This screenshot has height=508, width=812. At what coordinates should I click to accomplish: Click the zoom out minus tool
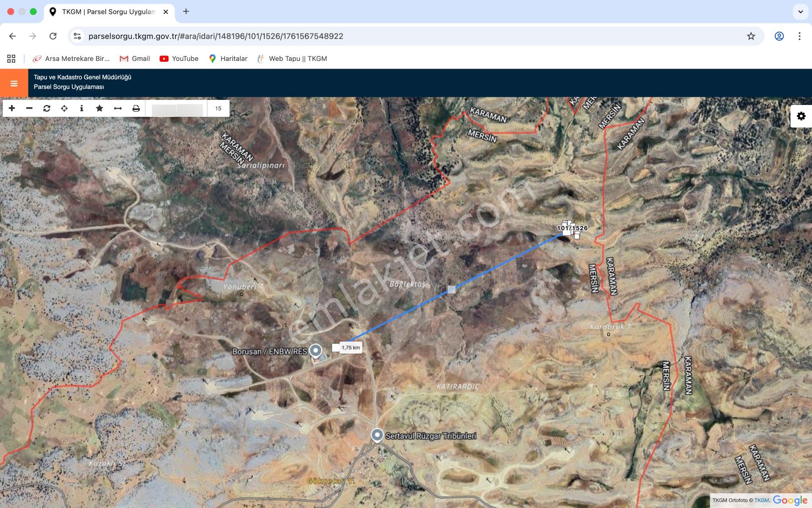pyautogui.click(x=29, y=108)
